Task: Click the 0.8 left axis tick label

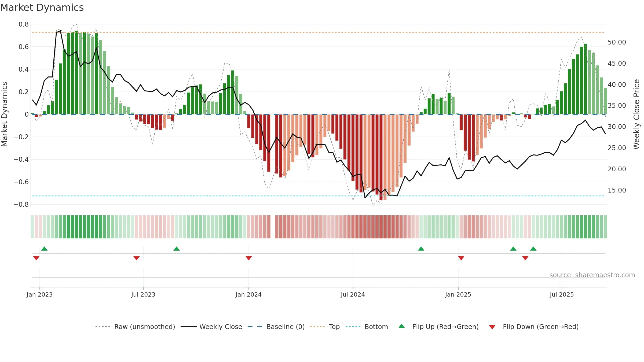Action: (x=24, y=24)
